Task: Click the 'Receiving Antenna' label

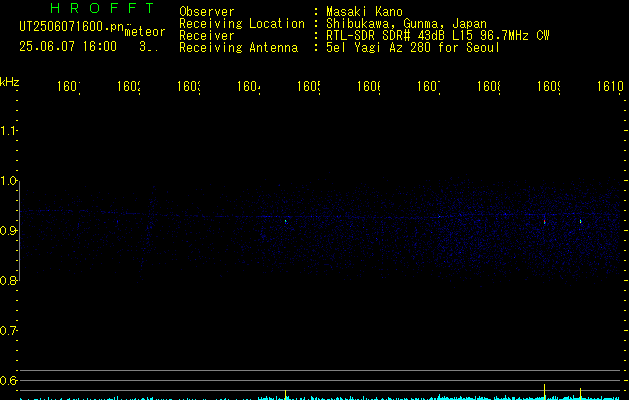Action: tap(239, 48)
